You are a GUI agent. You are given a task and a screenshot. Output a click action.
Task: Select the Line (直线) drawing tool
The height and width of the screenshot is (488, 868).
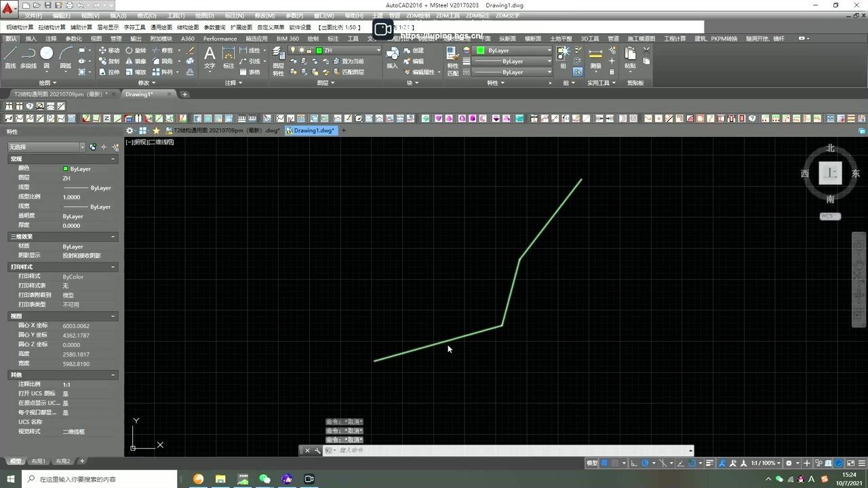10,57
